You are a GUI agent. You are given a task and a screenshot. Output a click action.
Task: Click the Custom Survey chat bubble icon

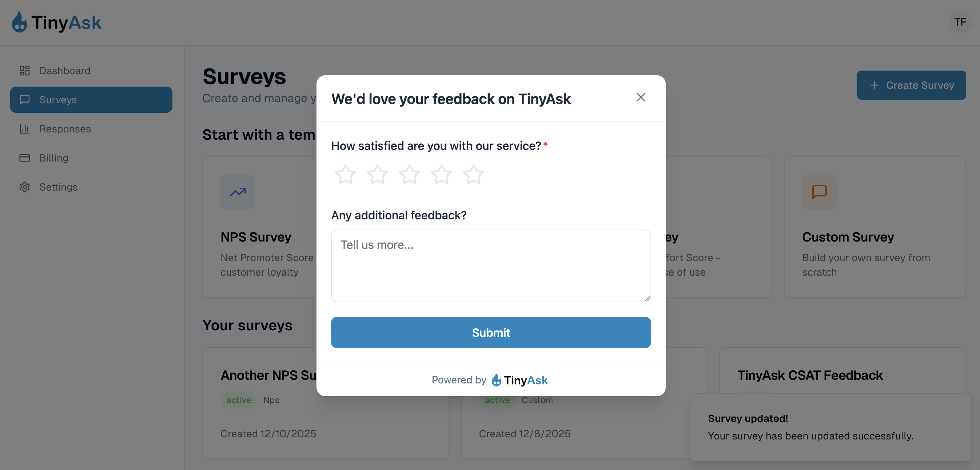(819, 192)
